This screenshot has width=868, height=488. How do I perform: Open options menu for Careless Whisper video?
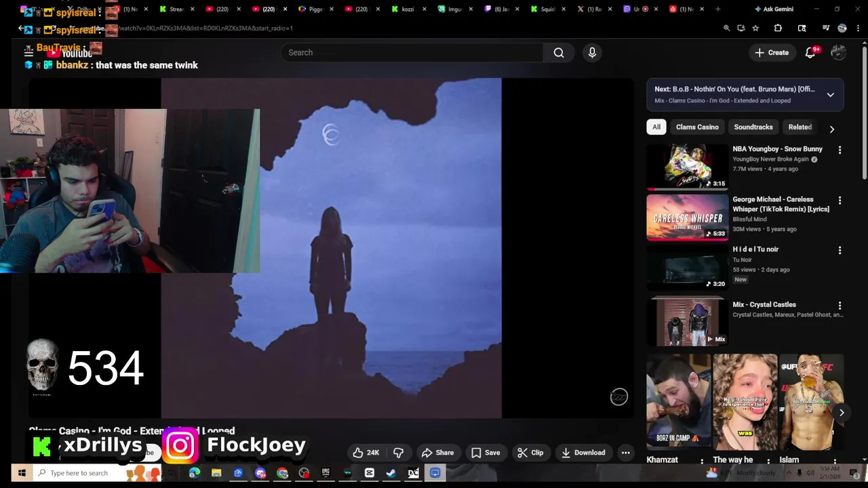840,201
